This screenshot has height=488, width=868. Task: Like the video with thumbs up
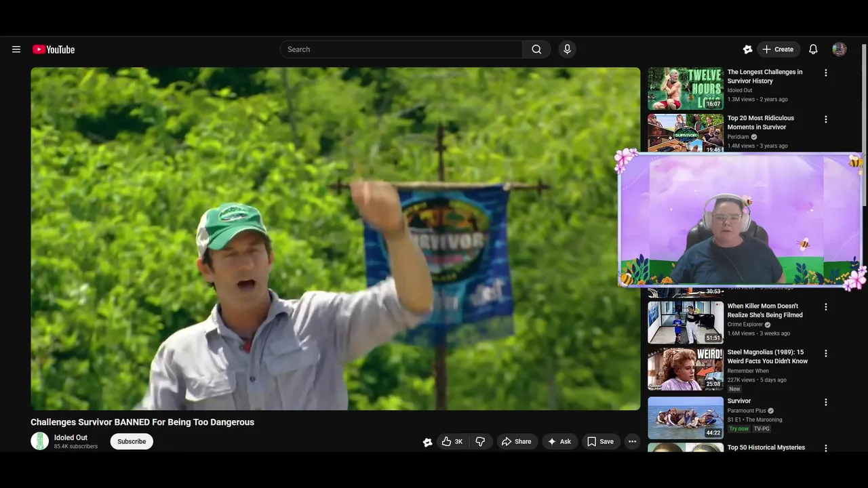tap(452, 441)
